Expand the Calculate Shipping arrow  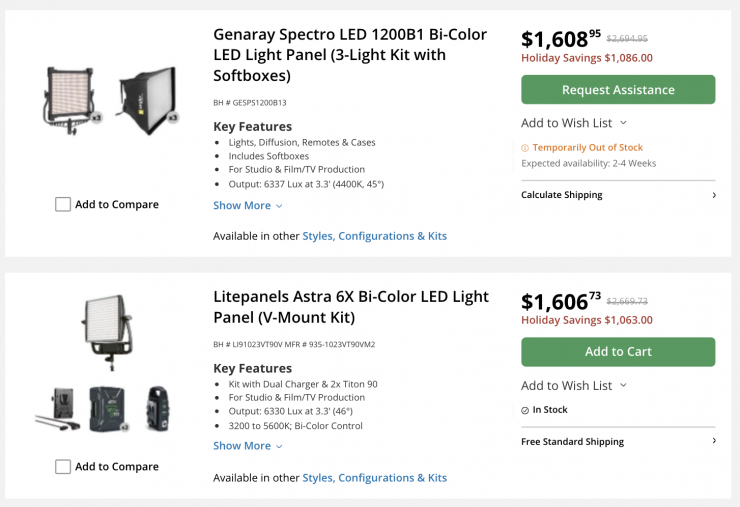point(713,195)
